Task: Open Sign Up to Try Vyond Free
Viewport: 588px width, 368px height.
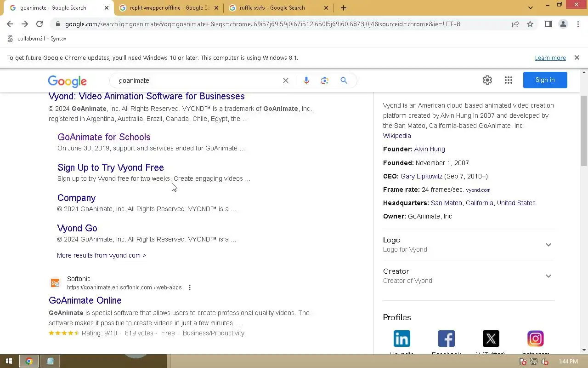Action: [111, 167]
